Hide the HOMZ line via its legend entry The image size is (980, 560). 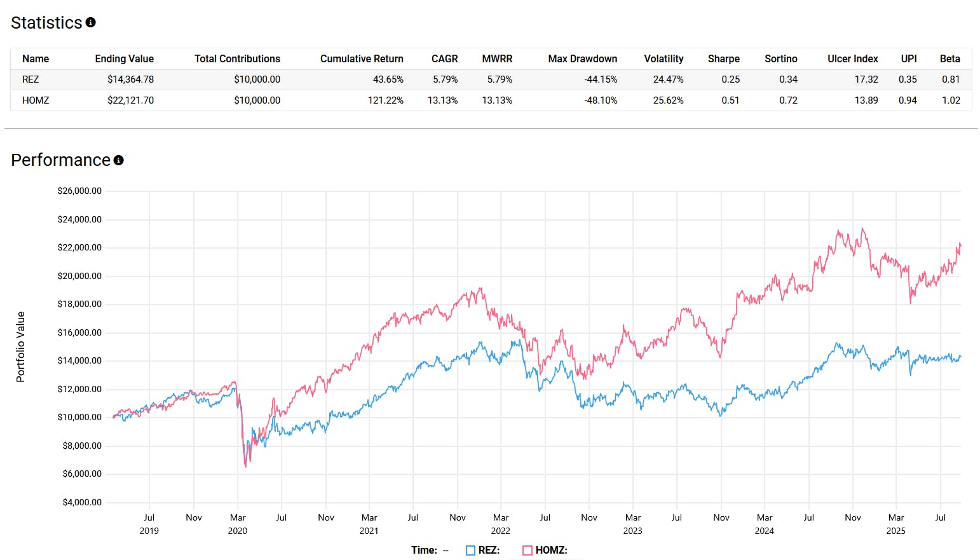point(545,550)
